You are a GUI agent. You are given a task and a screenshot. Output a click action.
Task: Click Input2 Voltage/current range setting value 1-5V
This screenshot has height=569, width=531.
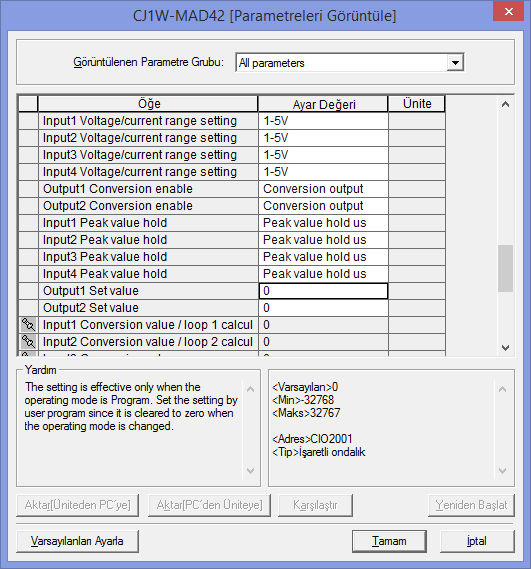[323, 138]
